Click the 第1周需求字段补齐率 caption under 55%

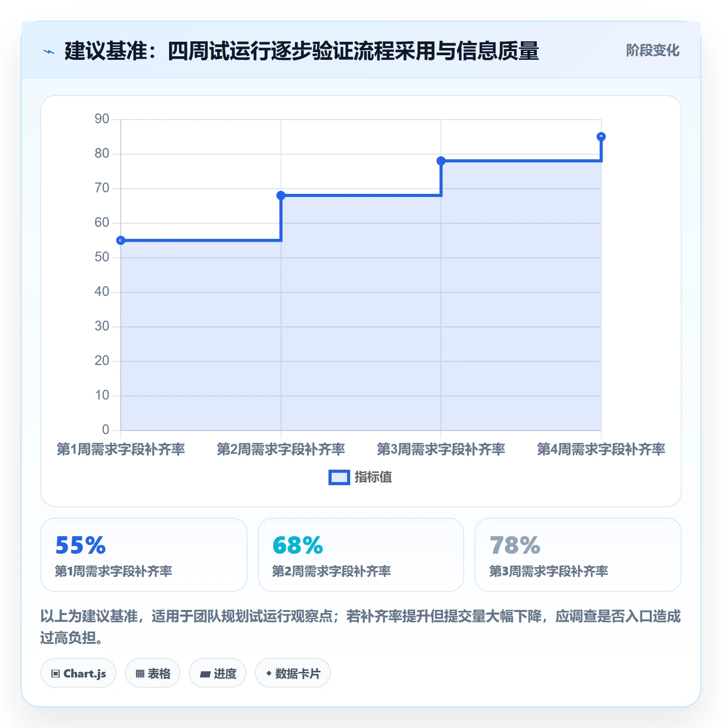[113, 571]
